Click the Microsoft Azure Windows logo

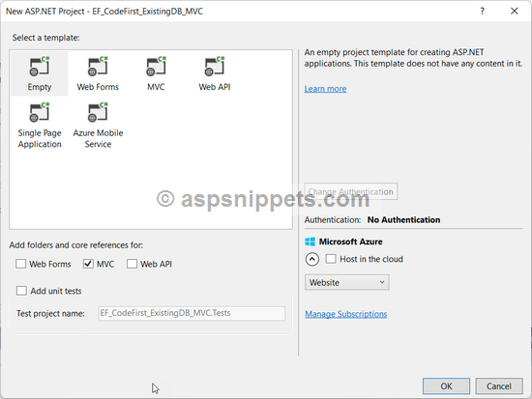click(310, 242)
